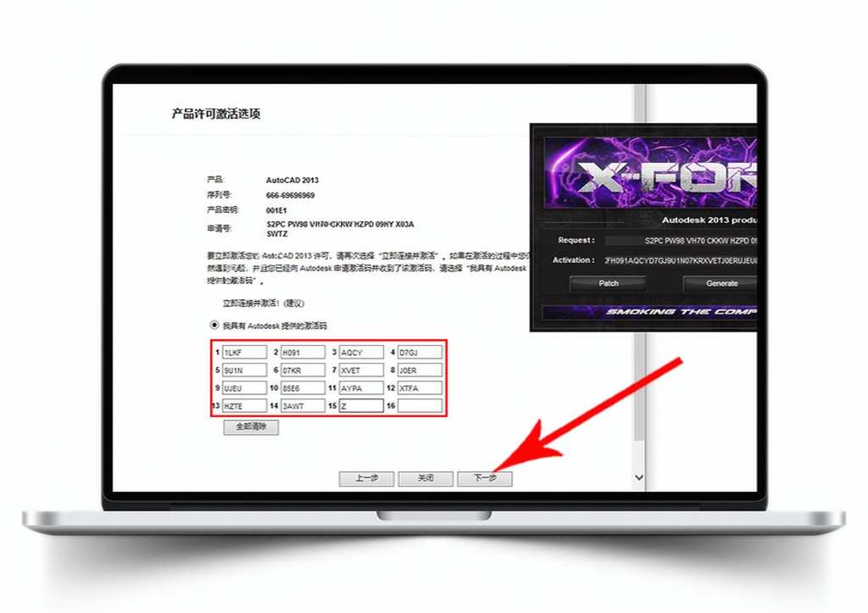Focus activation field 6 with 07KR
Viewport: 868px width, 613px height.
point(303,370)
